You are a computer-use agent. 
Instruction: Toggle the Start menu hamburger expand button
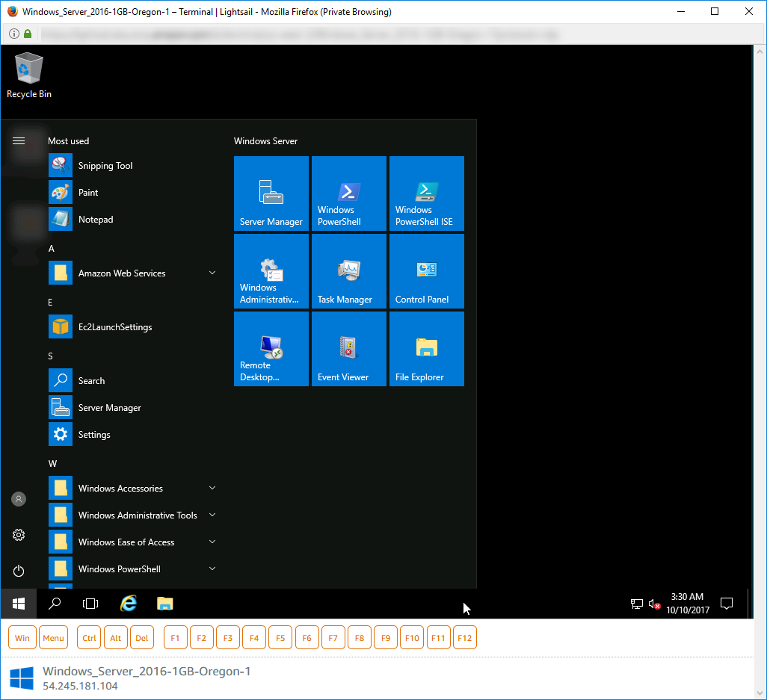pyautogui.click(x=19, y=140)
